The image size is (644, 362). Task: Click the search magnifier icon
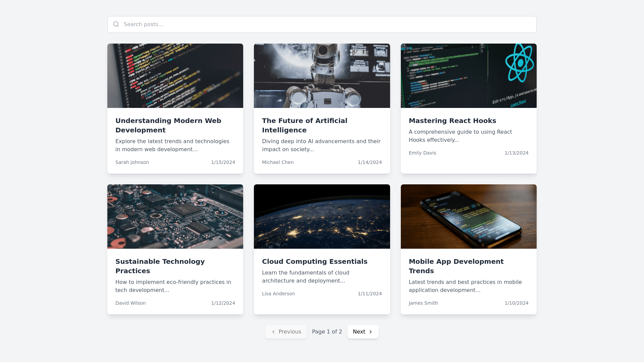tap(116, 24)
